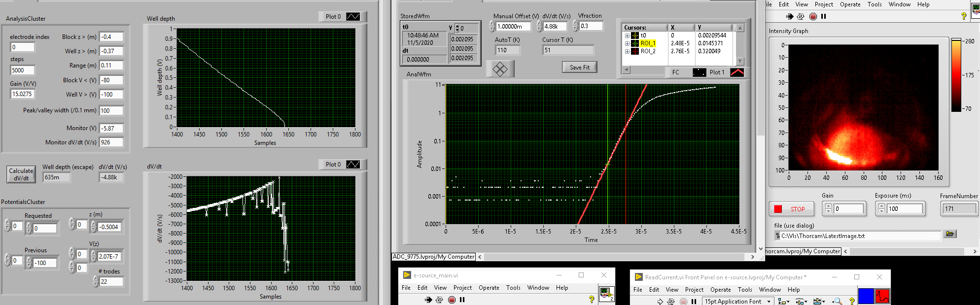Click the diamond cursor mover pad

(x=500, y=69)
